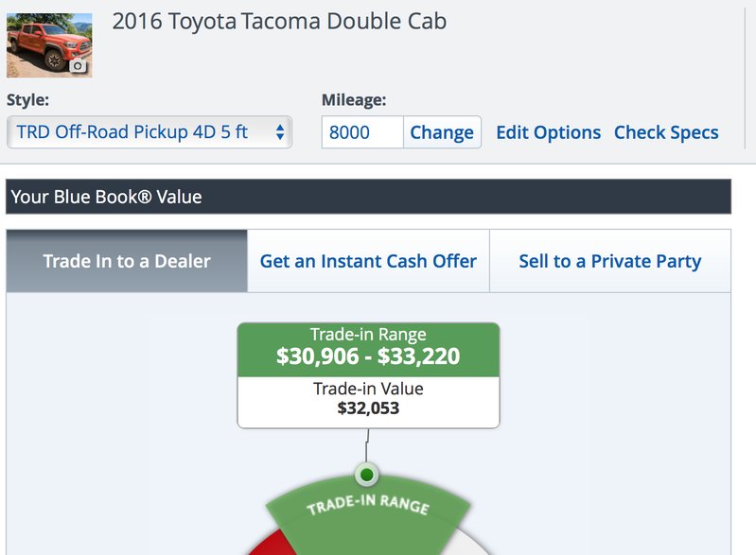The width and height of the screenshot is (756, 555).
Task: Open the Style dropdown menu
Action: coord(149,132)
